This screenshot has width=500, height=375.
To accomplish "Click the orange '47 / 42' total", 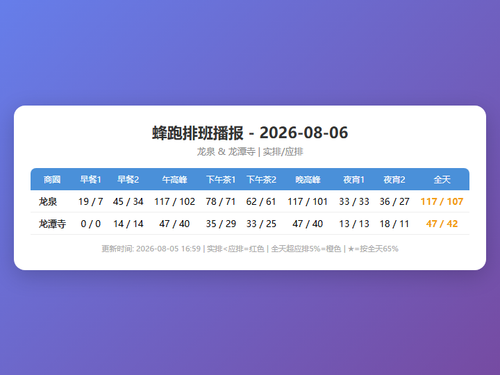I will pyautogui.click(x=442, y=224).
